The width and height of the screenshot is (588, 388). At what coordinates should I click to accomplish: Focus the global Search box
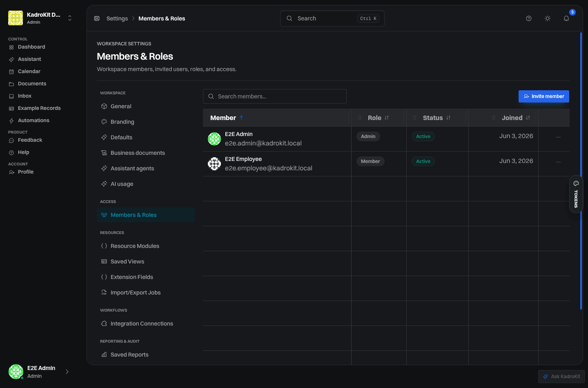click(332, 18)
